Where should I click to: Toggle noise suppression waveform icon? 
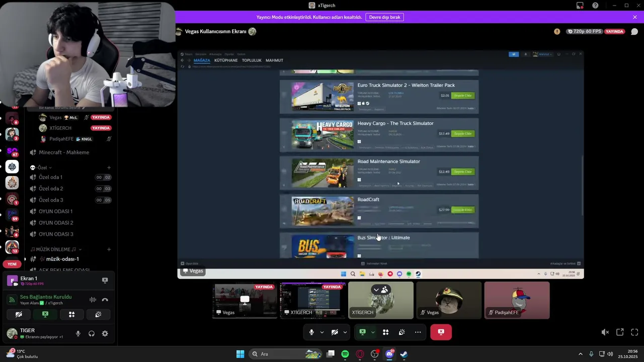(93, 300)
